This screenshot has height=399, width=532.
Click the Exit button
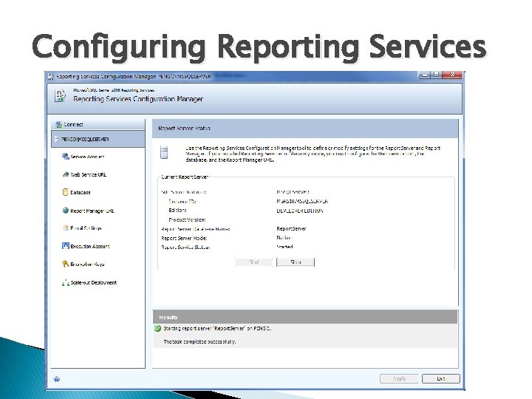point(441,378)
